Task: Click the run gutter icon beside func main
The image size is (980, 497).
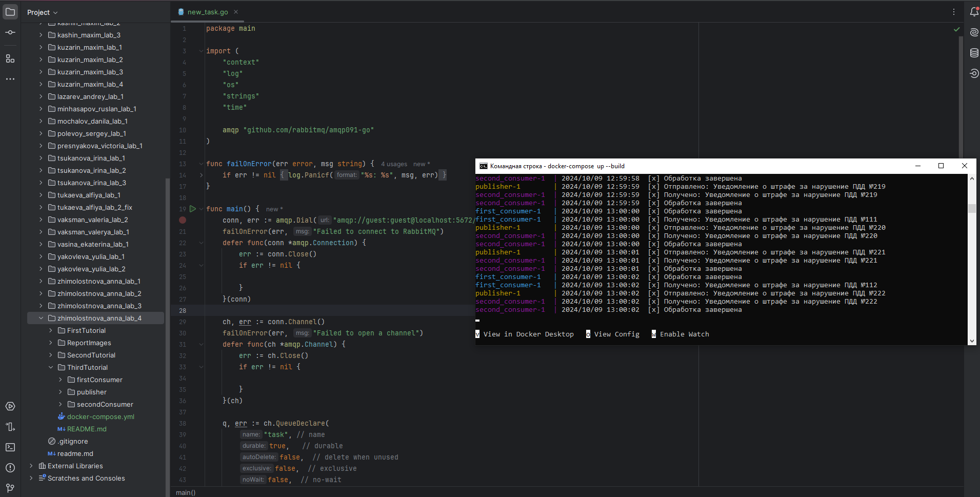Action: pos(193,209)
